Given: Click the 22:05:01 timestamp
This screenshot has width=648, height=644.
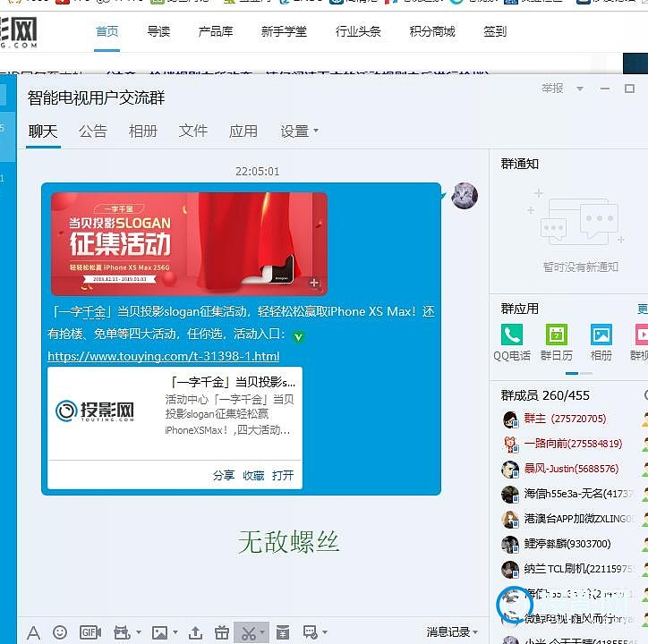Looking at the screenshot, I should click(x=258, y=172).
